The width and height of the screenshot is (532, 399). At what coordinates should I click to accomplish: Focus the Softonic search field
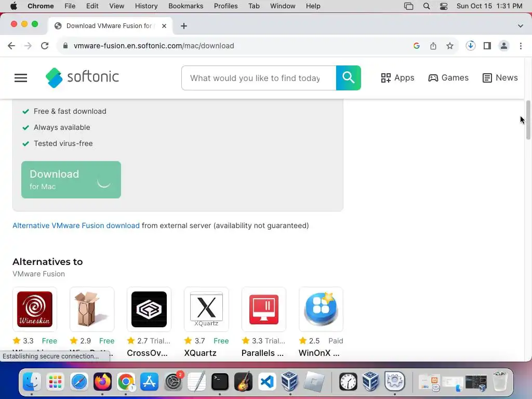[x=259, y=78]
